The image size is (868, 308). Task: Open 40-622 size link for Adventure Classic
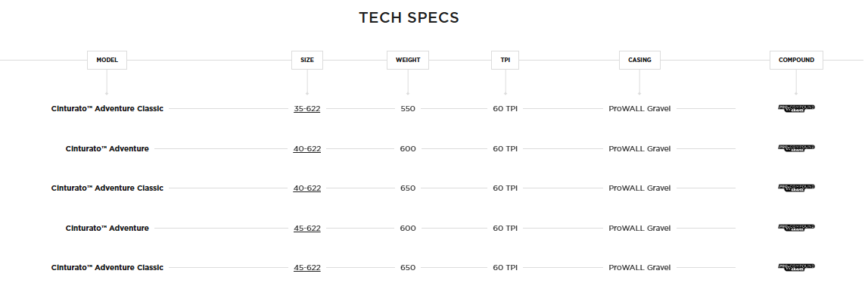(x=306, y=188)
